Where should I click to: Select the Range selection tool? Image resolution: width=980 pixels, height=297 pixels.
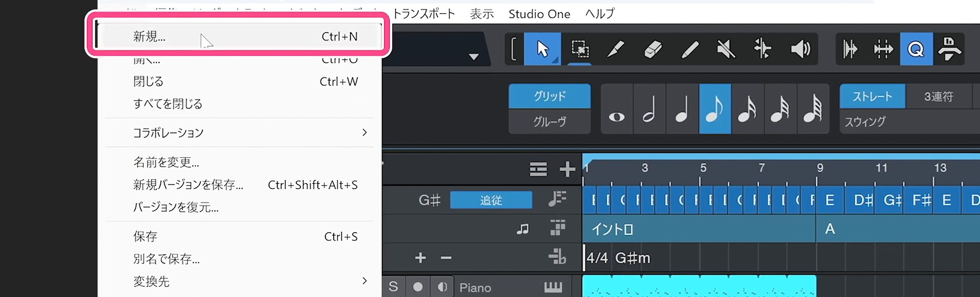(580, 49)
